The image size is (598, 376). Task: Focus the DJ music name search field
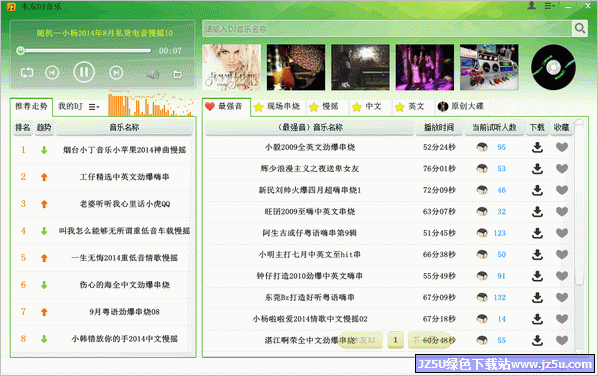(386, 29)
